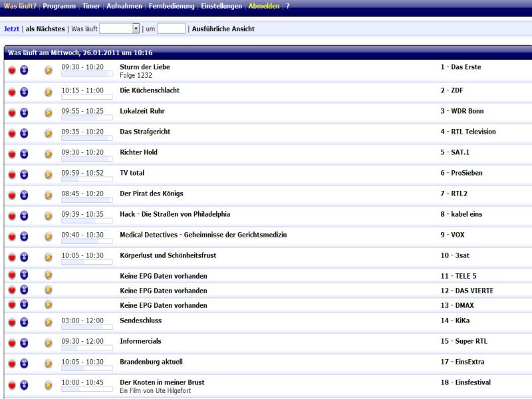Viewport: 532px width, 399px height.
Task: Play TELE 5 channel stream
Action: click(x=48, y=275)
